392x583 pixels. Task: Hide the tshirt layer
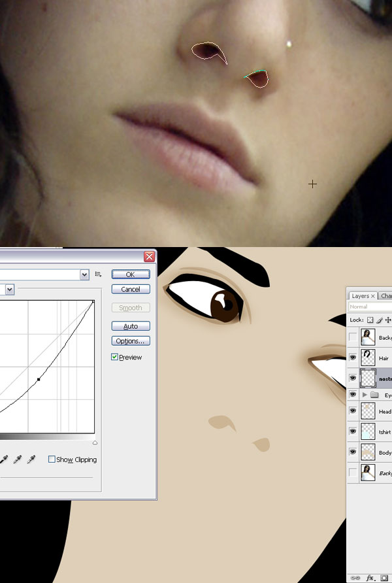[x=353, y=431]
